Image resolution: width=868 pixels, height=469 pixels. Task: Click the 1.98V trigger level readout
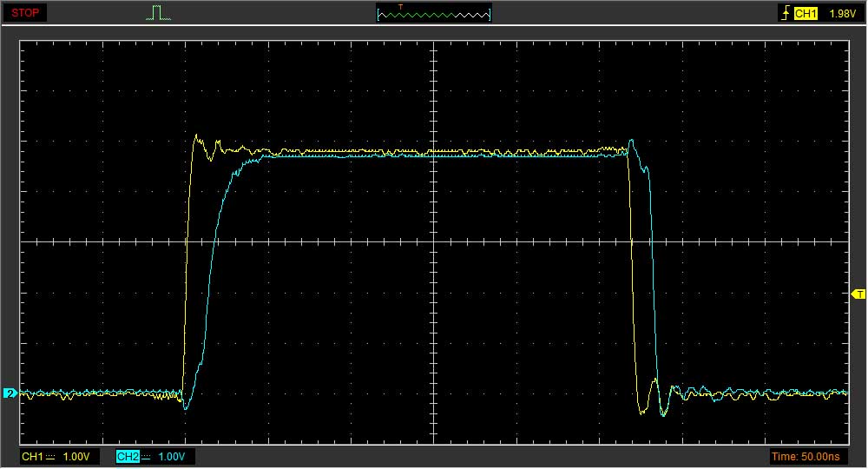click(842, 14)
